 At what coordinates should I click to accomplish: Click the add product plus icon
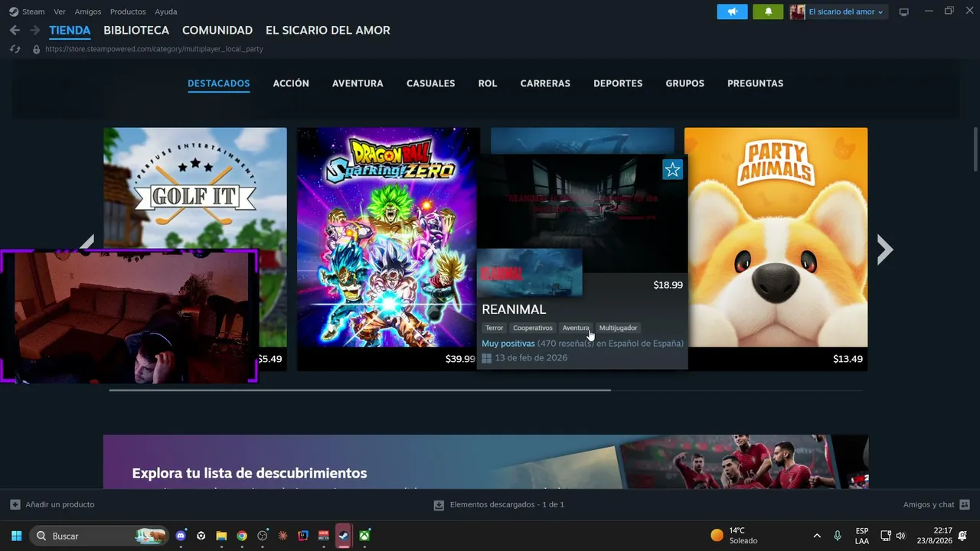tap(15, 504)
